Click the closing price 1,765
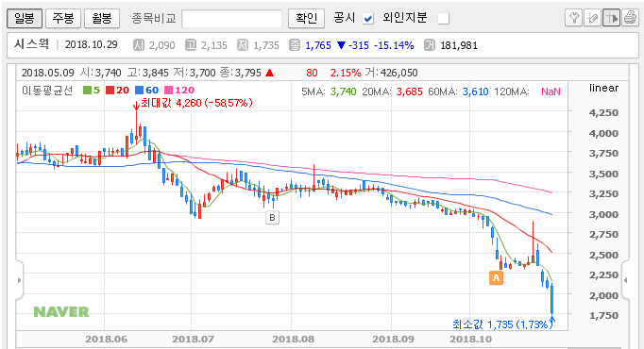Screen dimensions: 644x349 coord(318,45)
